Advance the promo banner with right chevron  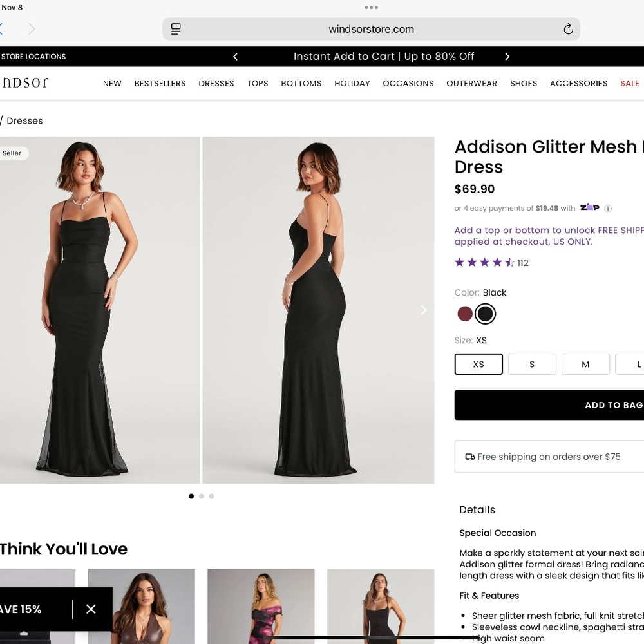(507, 57)
